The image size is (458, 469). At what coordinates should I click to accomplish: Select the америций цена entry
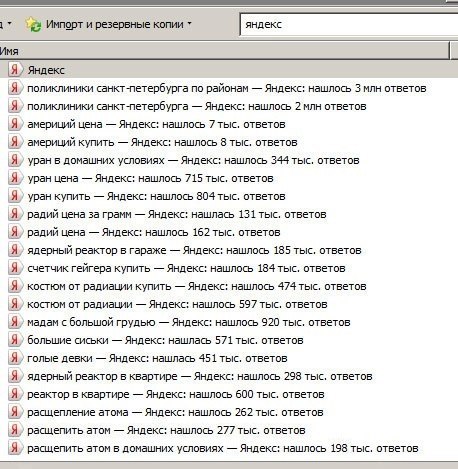pyautogui.click(x=156, y=124)
